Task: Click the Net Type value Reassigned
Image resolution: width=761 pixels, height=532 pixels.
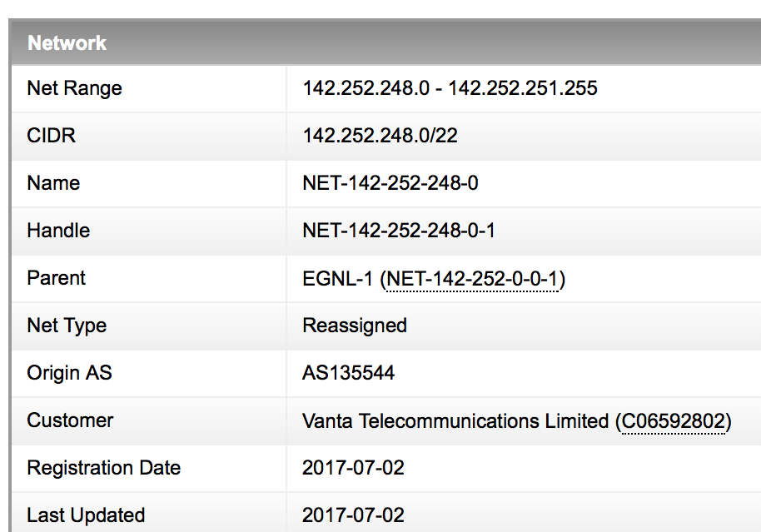Action: (355, 326)
